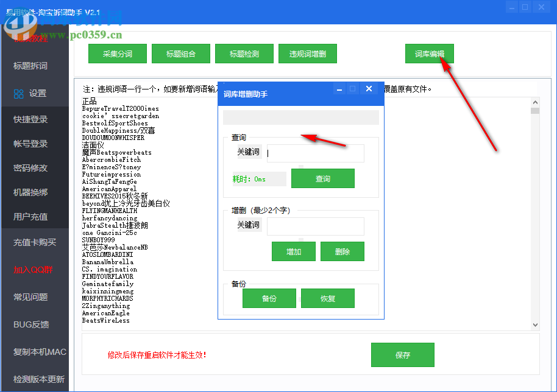Click the 删除 button

pos(342,251)
